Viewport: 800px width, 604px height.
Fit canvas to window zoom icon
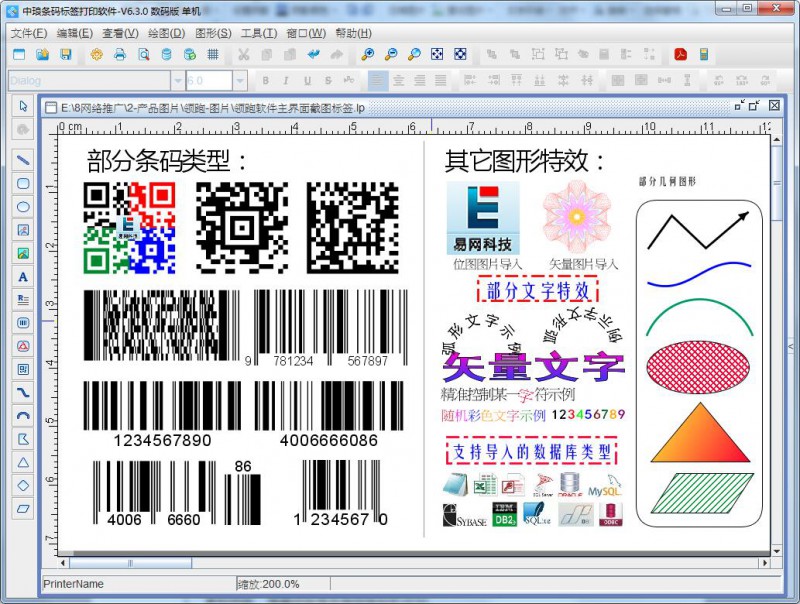tap(437, 54)
